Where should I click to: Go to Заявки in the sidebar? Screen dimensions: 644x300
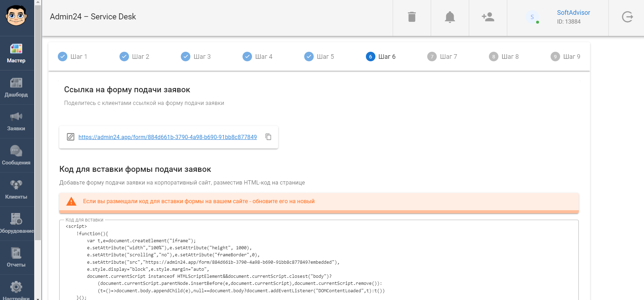(16, 121)
